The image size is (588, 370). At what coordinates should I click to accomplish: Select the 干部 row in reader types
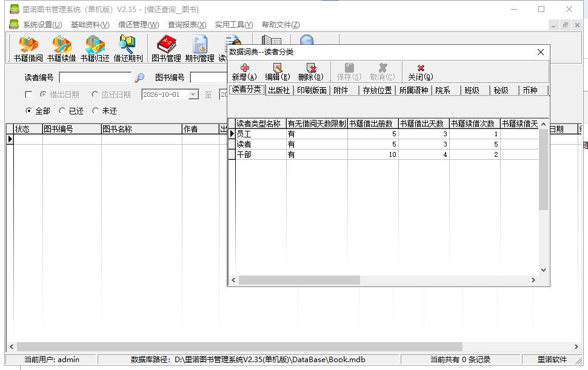[x=383, y=154]
